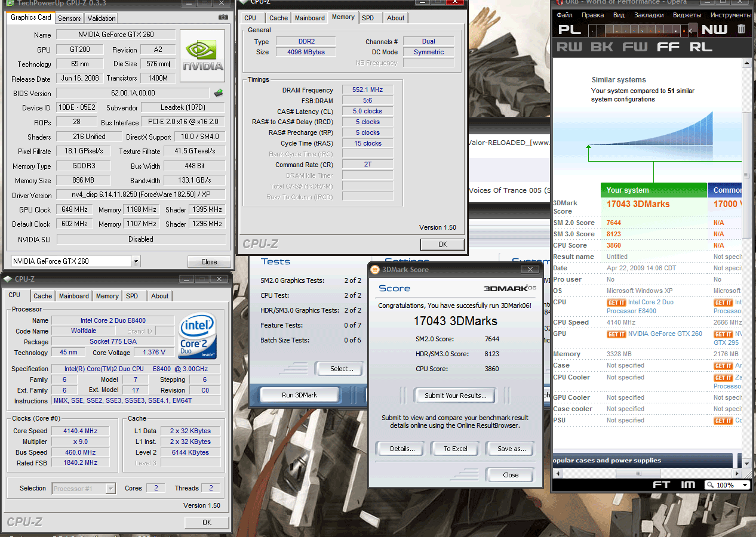Click the Intel Core 2 Duo logo in CPU-Z
756x537 pixels.
198,336
